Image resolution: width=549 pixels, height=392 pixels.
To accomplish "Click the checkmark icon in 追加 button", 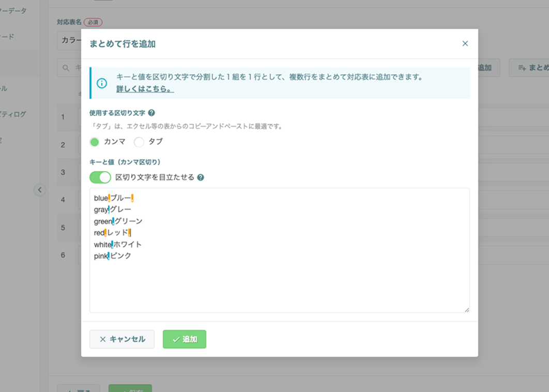I will pyautogui.click(x=176, y=339).
